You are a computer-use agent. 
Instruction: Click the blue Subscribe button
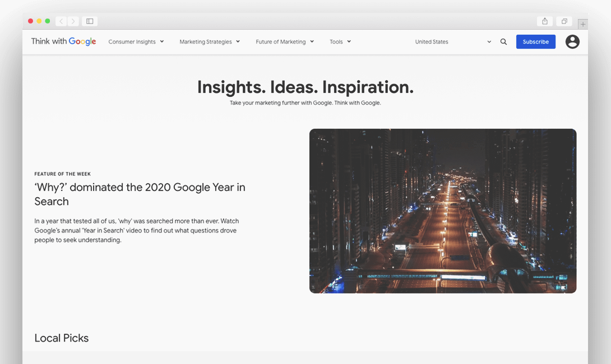click(535, 41)
